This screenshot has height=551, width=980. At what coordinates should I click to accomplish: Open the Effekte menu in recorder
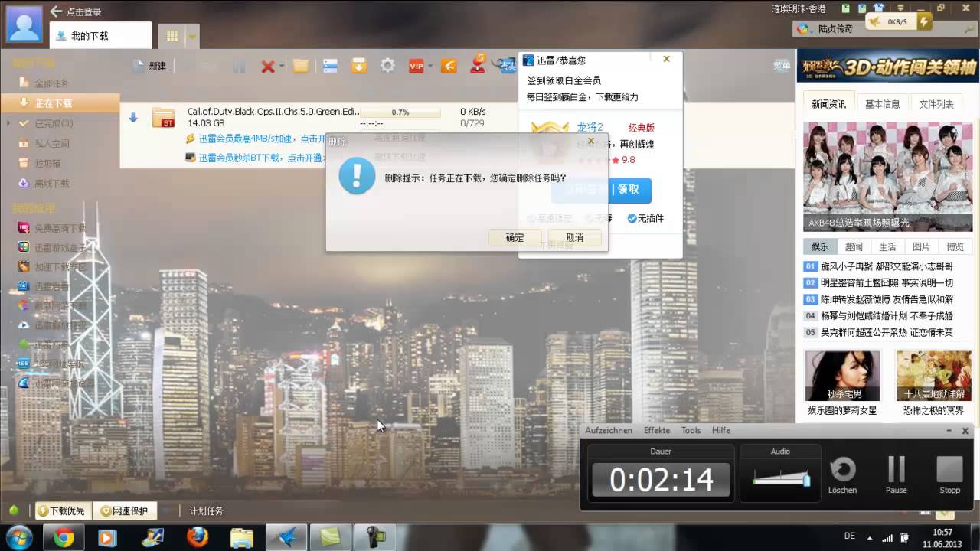(x=657, y=430)
